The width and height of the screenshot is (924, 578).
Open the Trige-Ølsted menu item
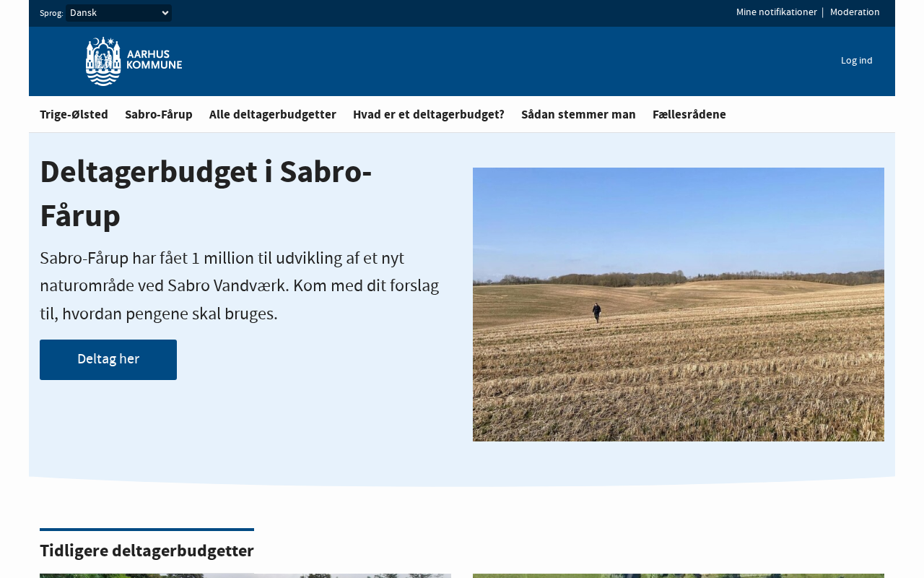point(74,114)
